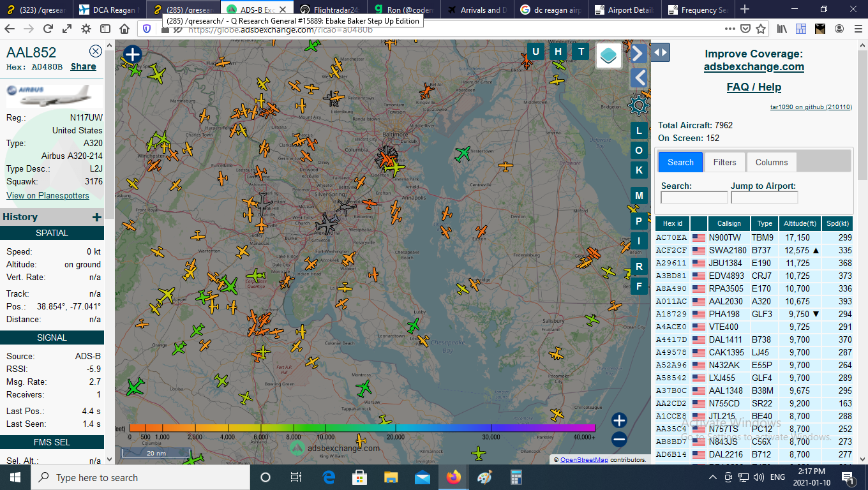Image resolution: width=868 pixels, height=490 pixels.
Task: Bookmark this page with star icon
Action: tap(761, 29)
